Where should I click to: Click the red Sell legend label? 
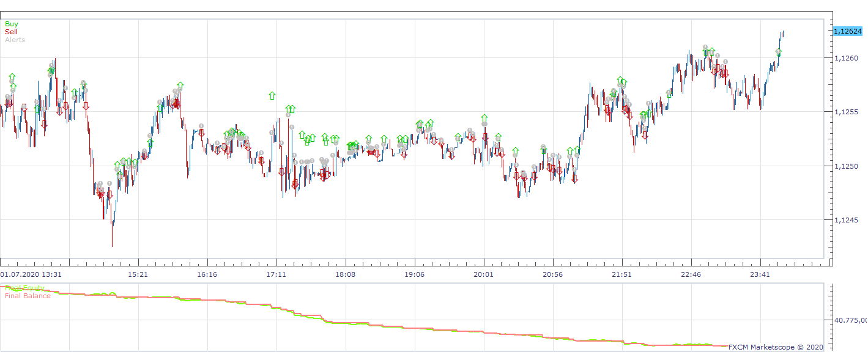(x=11, y=32)
